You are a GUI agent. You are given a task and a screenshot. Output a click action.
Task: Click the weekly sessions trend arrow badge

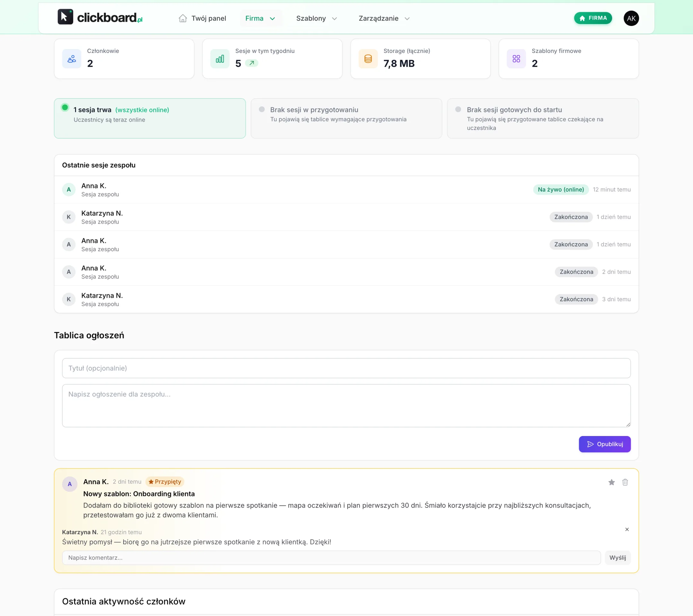(x=252, y=63)
